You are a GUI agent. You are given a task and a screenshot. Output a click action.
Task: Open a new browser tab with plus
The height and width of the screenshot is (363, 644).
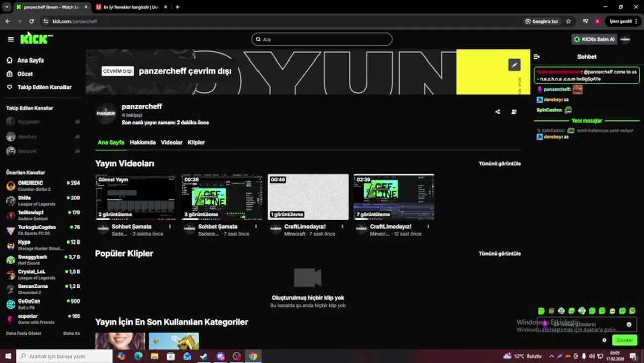pos(177,7)
